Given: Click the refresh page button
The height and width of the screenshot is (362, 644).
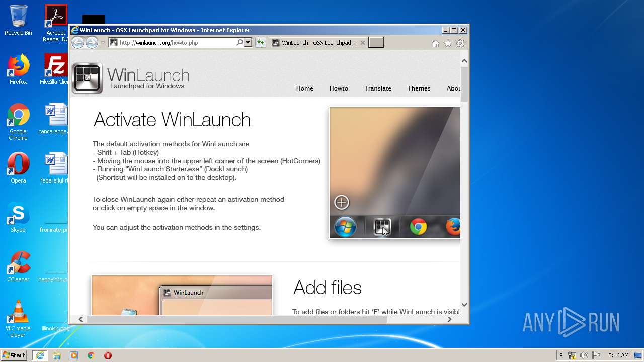Looking at the screenshot, I should [x=260, y=43].
